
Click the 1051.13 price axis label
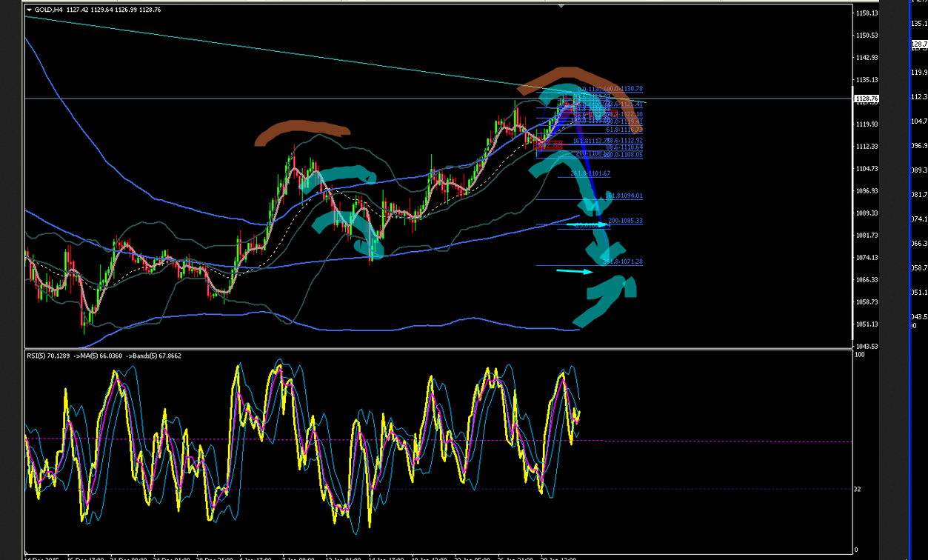pyautogui.click(x=867, y=324)
